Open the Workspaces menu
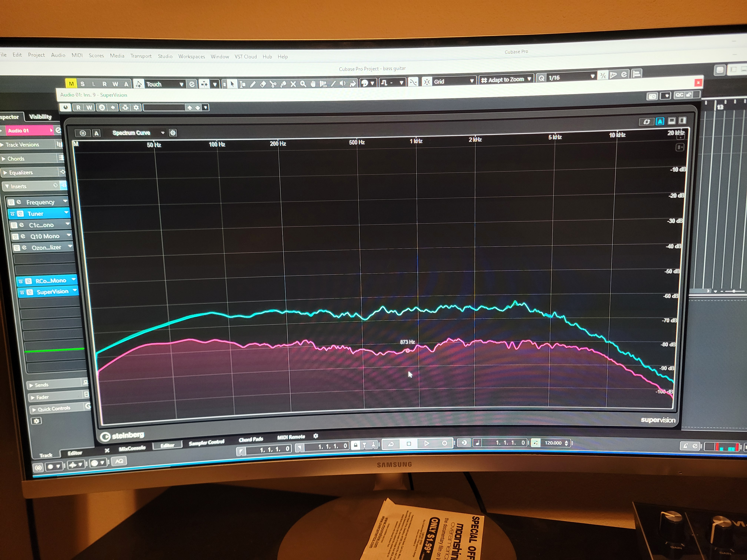This screenshot has width=747, height=560. click(x=192, y=56)
